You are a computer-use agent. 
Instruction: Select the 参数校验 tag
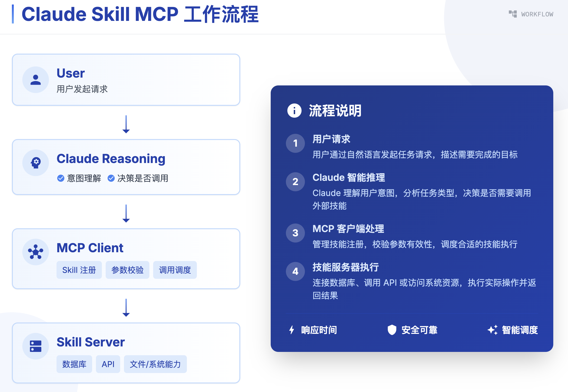127,270
